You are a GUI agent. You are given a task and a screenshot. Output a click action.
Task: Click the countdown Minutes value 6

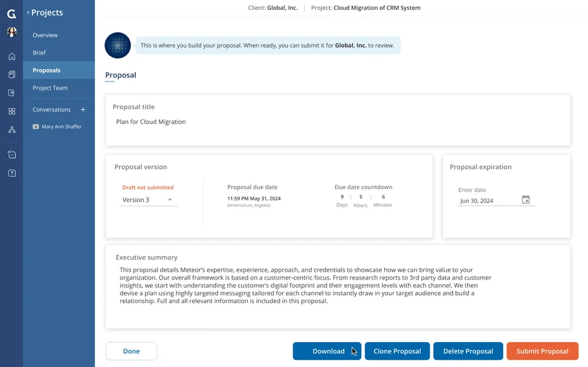pos(384,197)
